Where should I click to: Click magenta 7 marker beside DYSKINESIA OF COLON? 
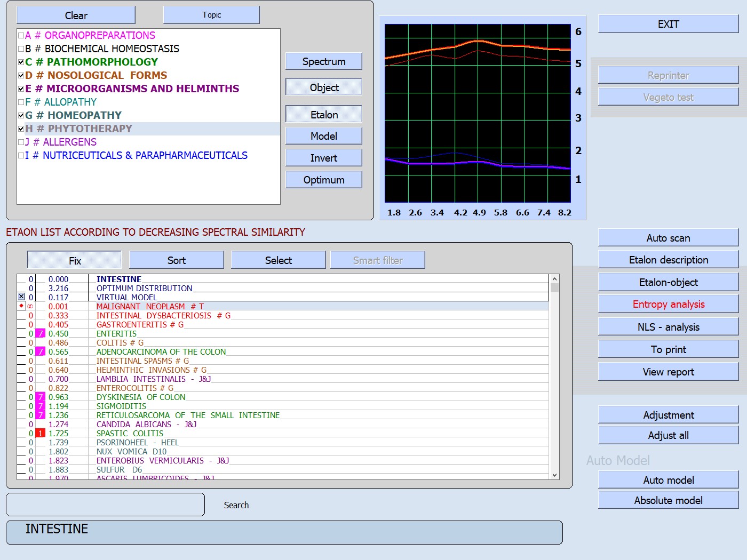coord(40,397)
